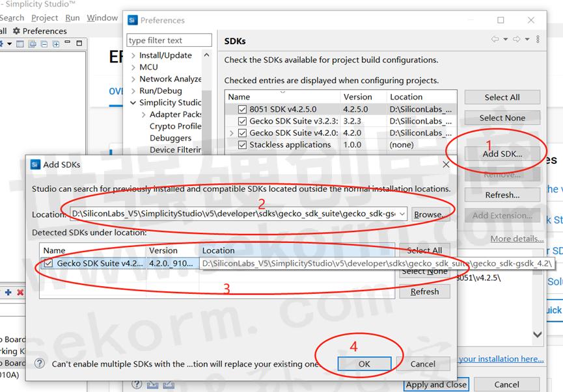Uncheck the 8051 SDK v4.2.5.0 checkbox

(x=242, y=109)
